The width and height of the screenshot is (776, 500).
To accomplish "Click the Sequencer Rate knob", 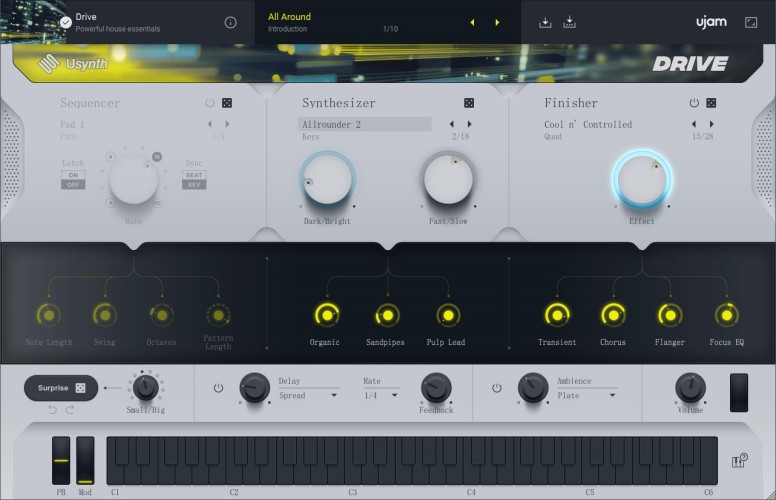I will 134,179.
